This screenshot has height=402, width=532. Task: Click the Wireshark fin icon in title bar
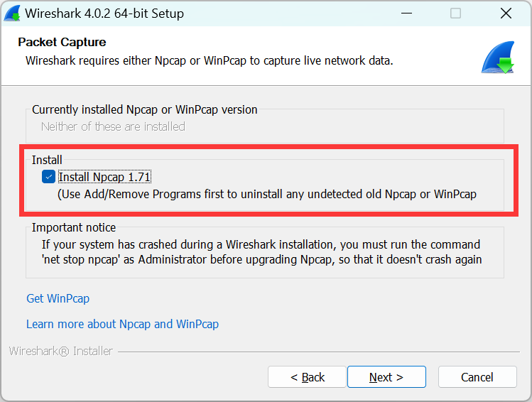pos(12,13)
